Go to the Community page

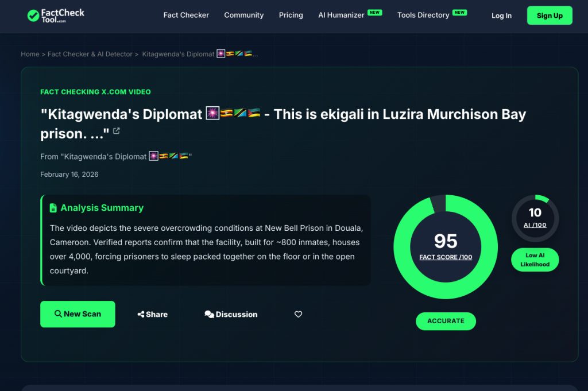243,16
